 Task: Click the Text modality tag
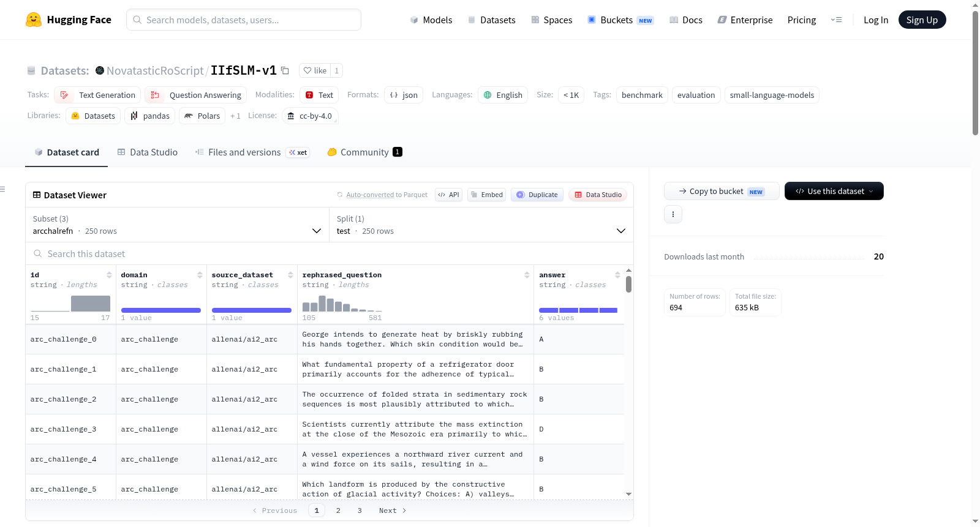319,95
